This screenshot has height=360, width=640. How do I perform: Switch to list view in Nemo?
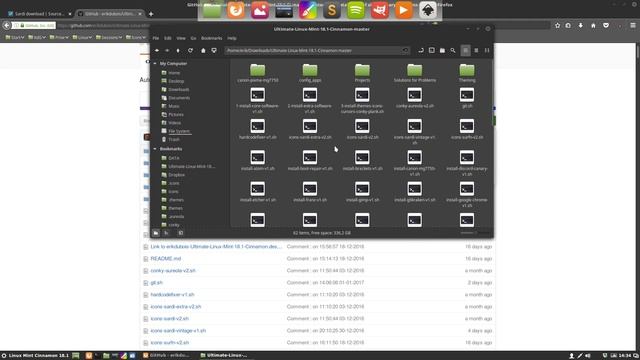click(x=476, y=51)
